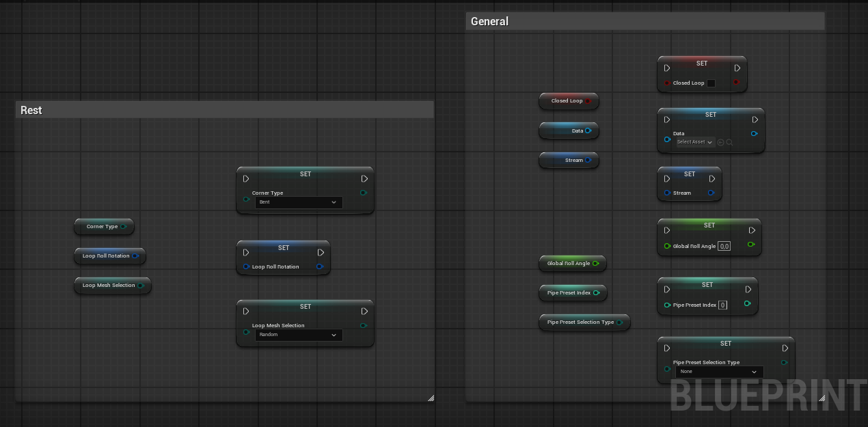The height and width of the screenshot is (427, 868).
Task: Click the use-selected-asset arrow icon beside Select Asset
Action: point(720,142)
